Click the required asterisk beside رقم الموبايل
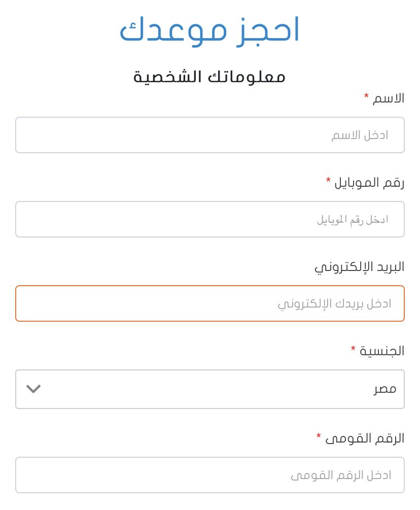The width and height of the screenshot is (420, 510). pos(329,180)
